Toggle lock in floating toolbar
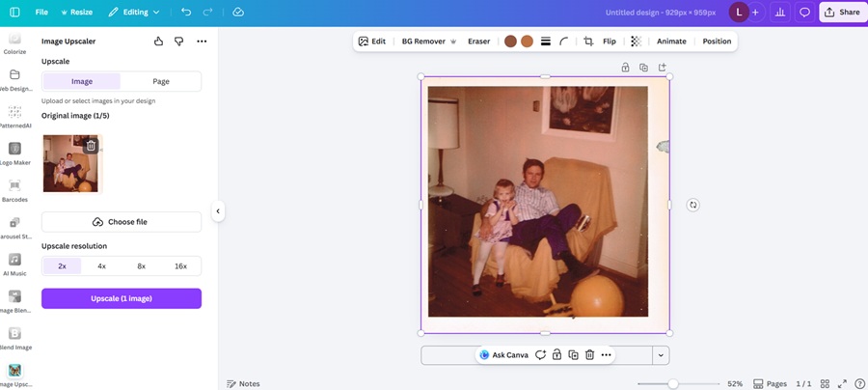This screenshot has height=390, width=868. [556, 355]
